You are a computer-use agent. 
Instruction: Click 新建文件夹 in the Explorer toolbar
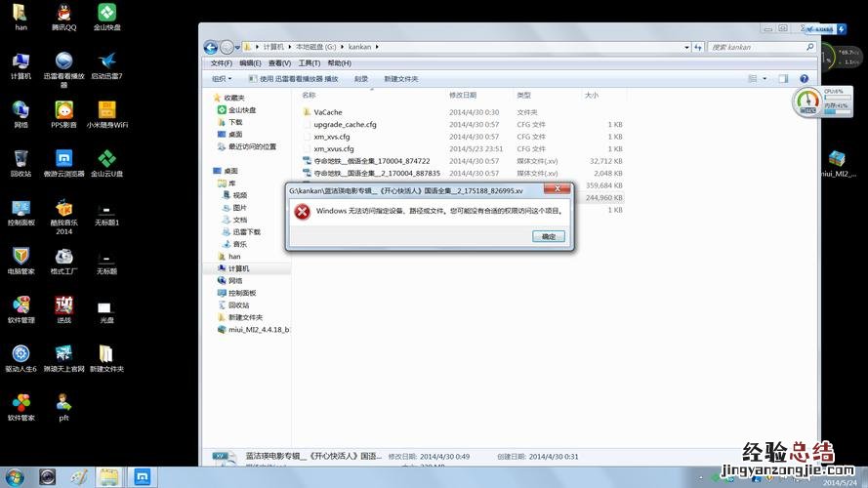[x=400, y=78]
